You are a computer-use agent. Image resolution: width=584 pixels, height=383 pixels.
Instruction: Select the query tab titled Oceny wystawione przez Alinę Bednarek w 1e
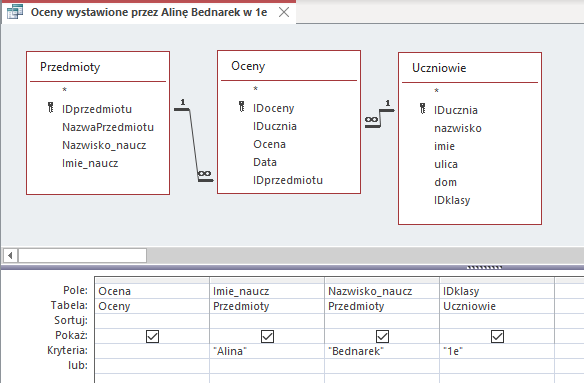[x=149, y=12]
